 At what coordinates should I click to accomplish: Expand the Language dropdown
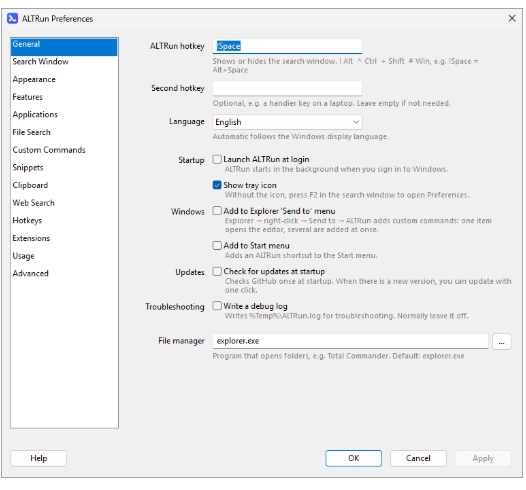coord(287,122)
